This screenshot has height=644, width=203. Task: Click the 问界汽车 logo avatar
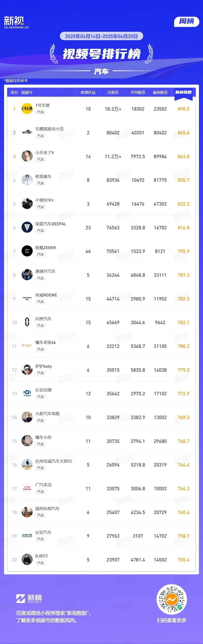pyautogui.click(x=27, y=322)
